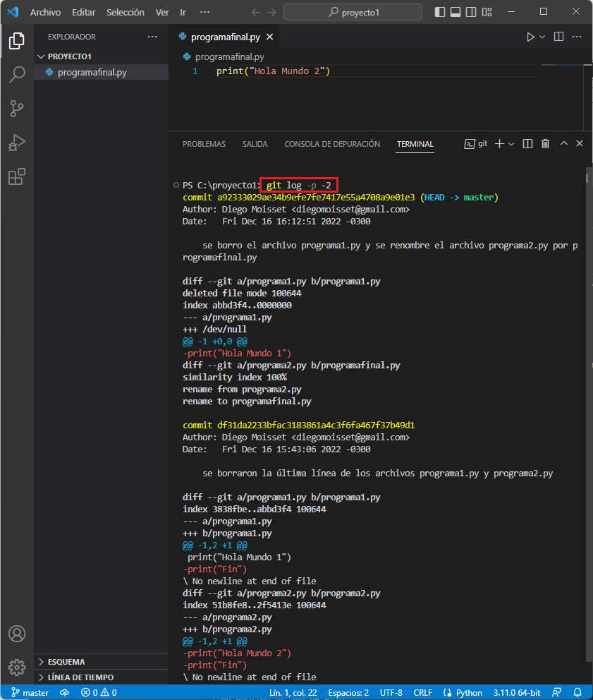The height and width of the screenshot is (700, 593).
Task: Kill terminal with the trash icon
Action: click(545, 144)
